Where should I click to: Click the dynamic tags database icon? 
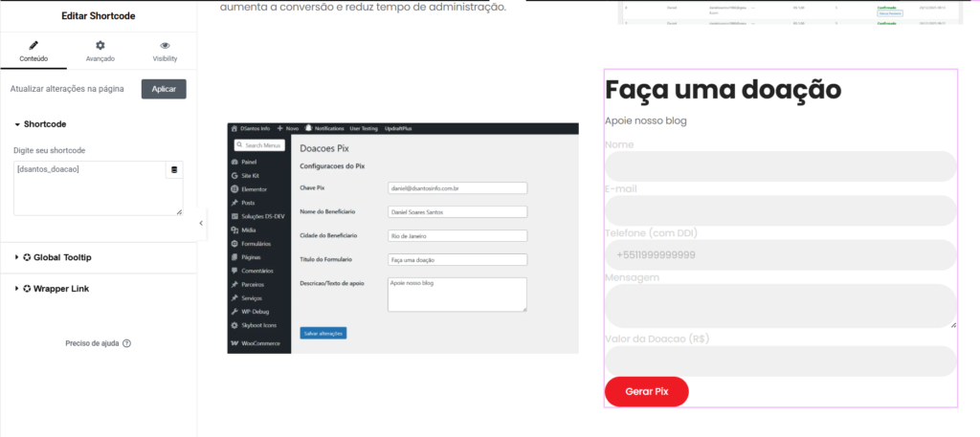coord(174,170)
